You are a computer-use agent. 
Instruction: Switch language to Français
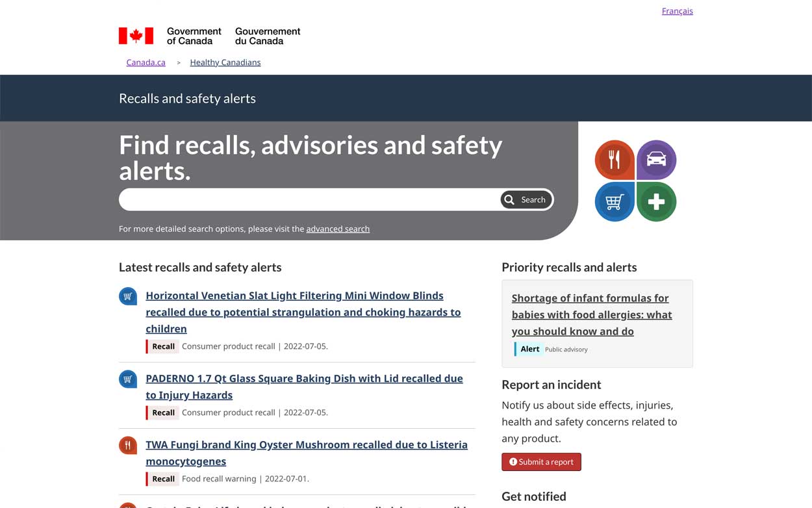(677, 11)
